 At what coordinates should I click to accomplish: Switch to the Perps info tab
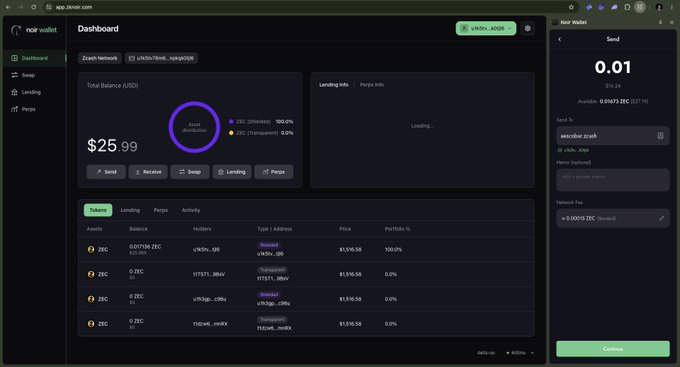coord(372,85)
